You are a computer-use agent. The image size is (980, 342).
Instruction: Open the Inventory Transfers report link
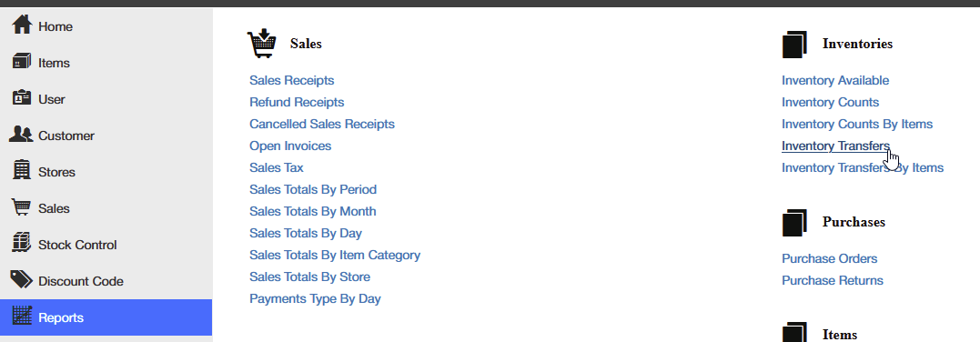click(x=835, y=146)
